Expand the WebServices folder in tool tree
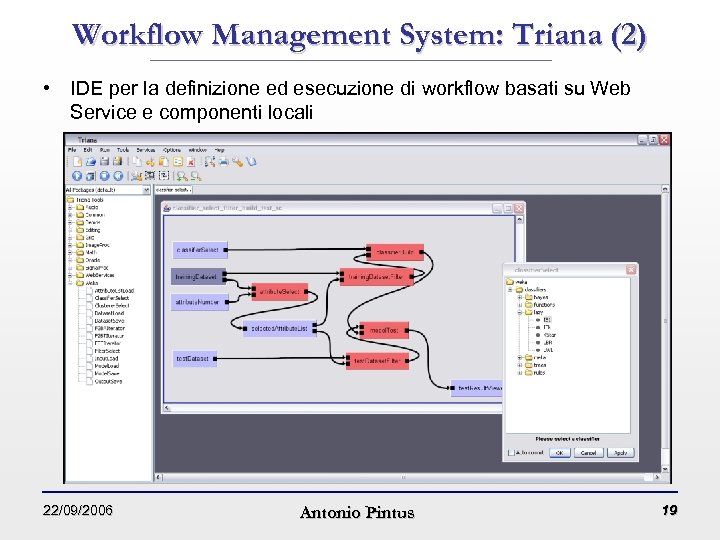Viewport: 720px width, 540px height. point(70,276)
